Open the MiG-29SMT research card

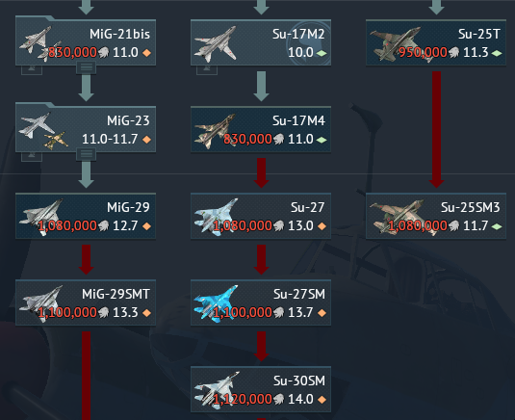click(86, 302)
